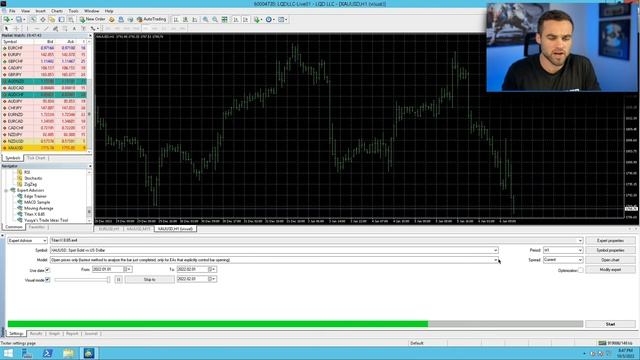
Task: Zoom out on the chart
Action: pyautogui.click(x=215, y=19)
